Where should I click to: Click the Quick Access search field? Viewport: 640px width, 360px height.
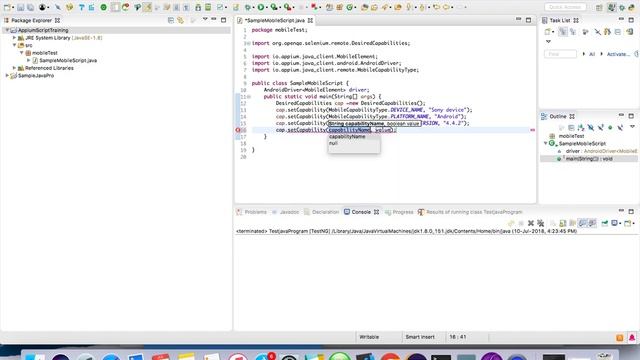point(565,7)
